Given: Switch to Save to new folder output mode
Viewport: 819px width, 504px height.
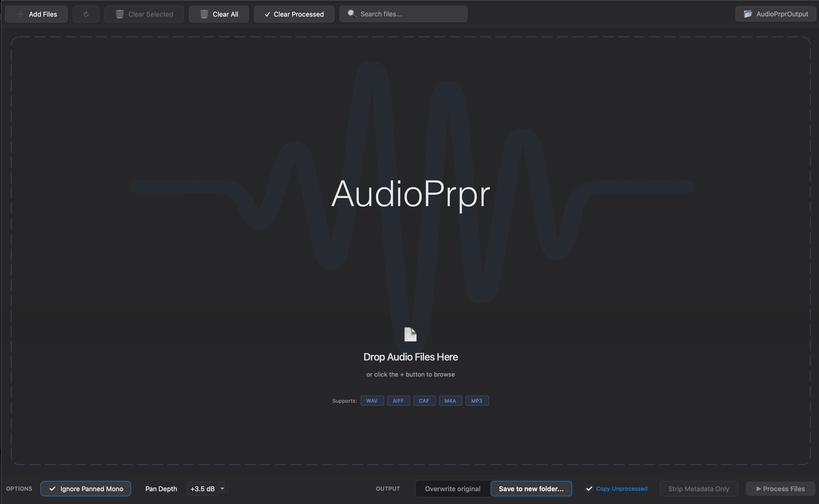Looking at the screenshot, I should point(531,488).
